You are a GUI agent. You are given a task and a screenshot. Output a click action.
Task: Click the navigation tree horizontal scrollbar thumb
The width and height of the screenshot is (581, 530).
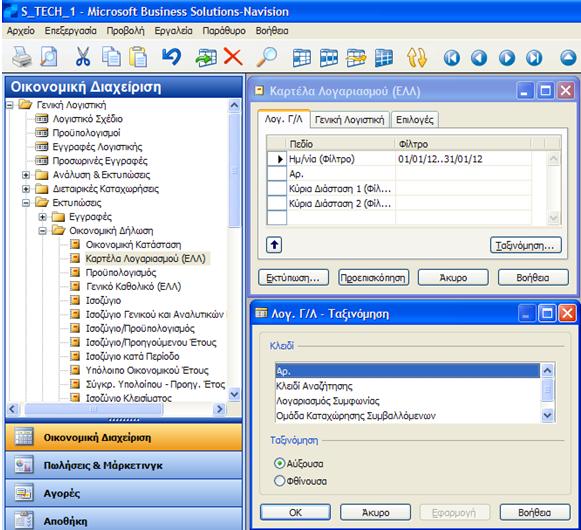[93, 409]
